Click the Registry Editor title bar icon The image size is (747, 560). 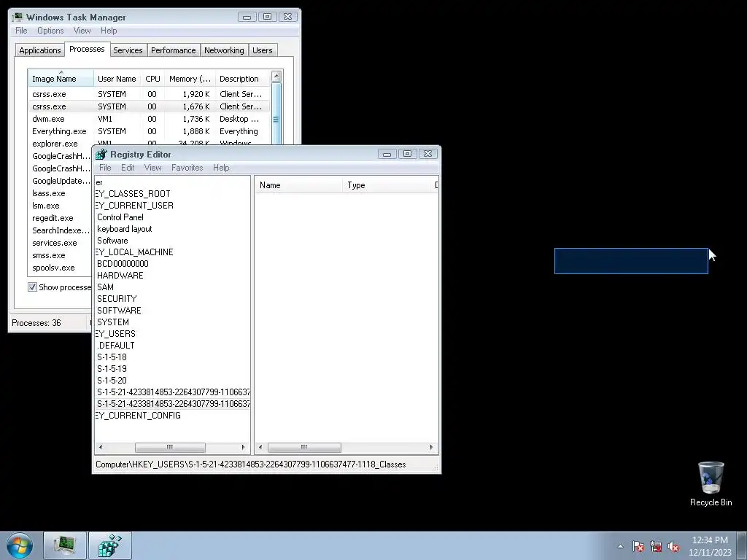[101, 155]
